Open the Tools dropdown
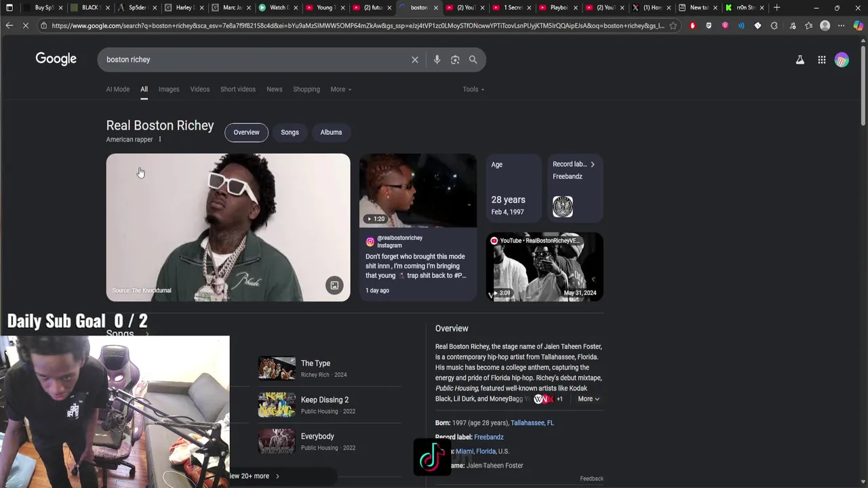This screenshot has height=488, width=868. click(x=473, y=89)
